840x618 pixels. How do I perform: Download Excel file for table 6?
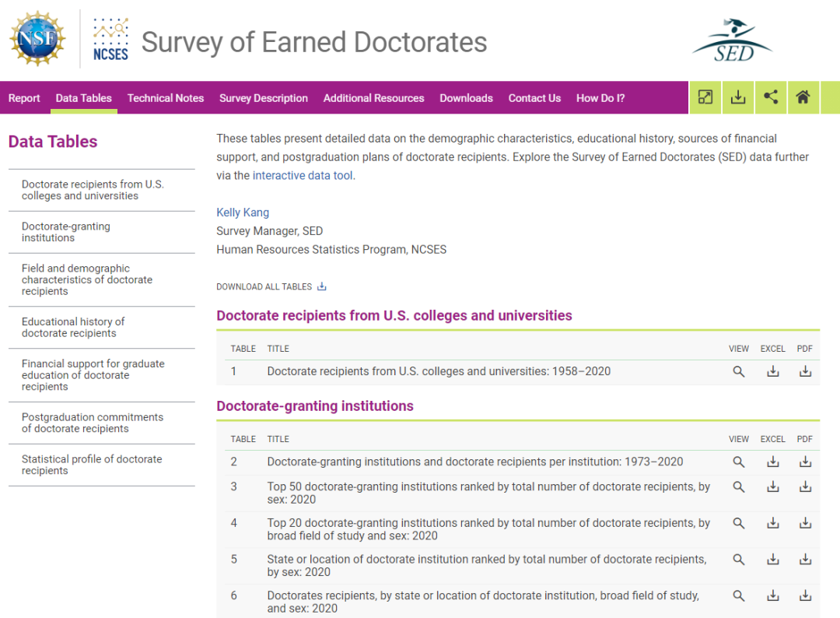772,596
